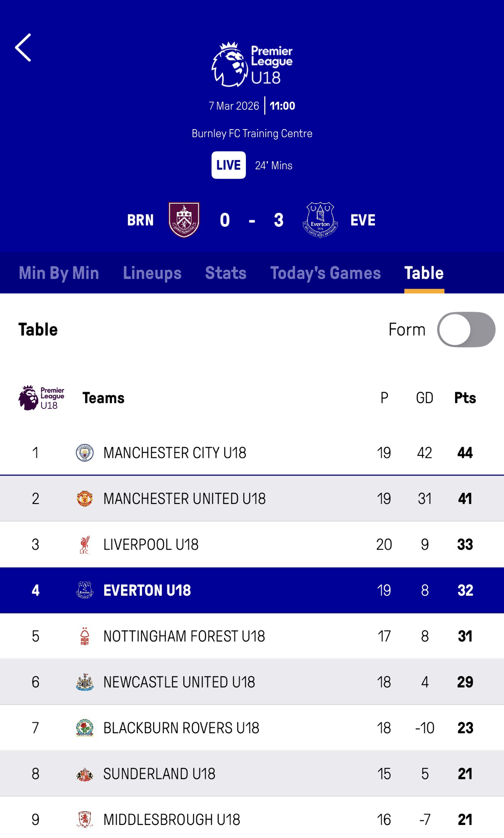The height and width of the screenshot is (838, 504).
Task: Open the Stats tab
Action: [x=226, y=273]
